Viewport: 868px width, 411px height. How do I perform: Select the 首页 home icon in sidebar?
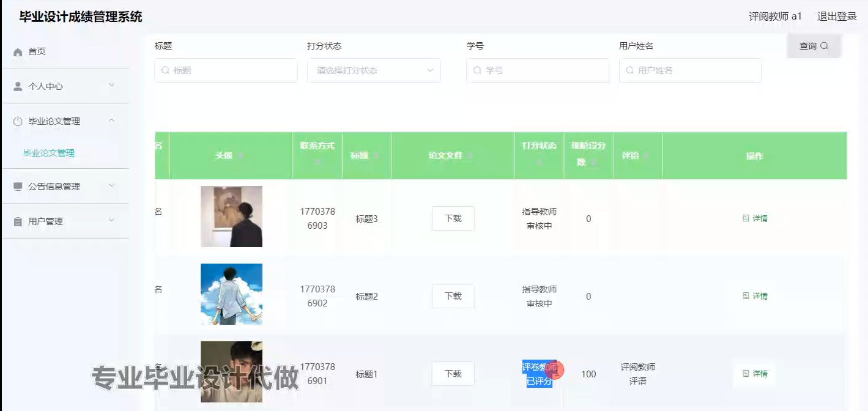[17, 51]
